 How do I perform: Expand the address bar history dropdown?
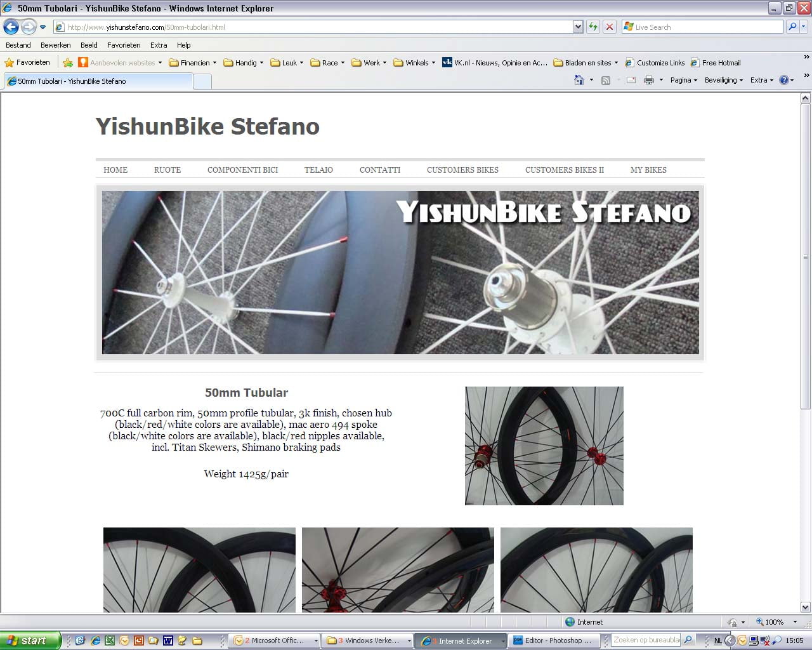577,27
